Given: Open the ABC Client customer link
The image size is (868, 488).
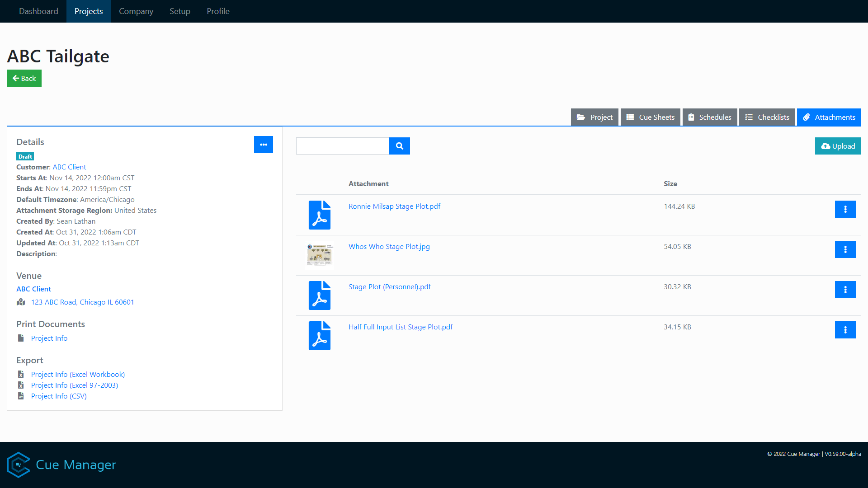Looking at the screenshot, I should 69,167.
